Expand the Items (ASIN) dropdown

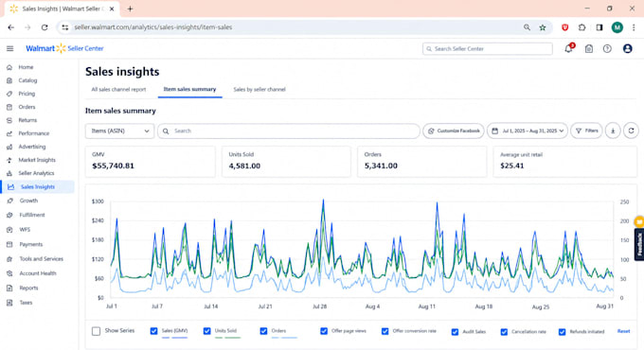pyautogui.click(x=119, y=131)
